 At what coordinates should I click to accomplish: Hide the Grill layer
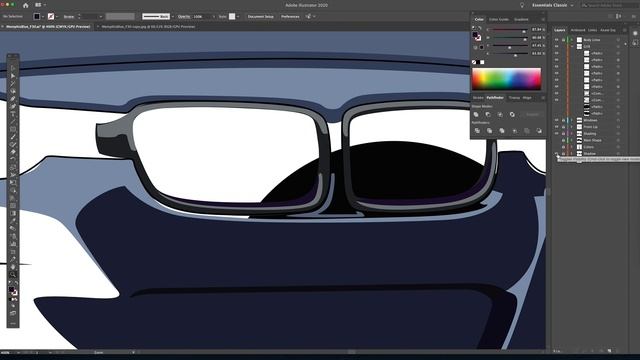click(x=556, y=47)
